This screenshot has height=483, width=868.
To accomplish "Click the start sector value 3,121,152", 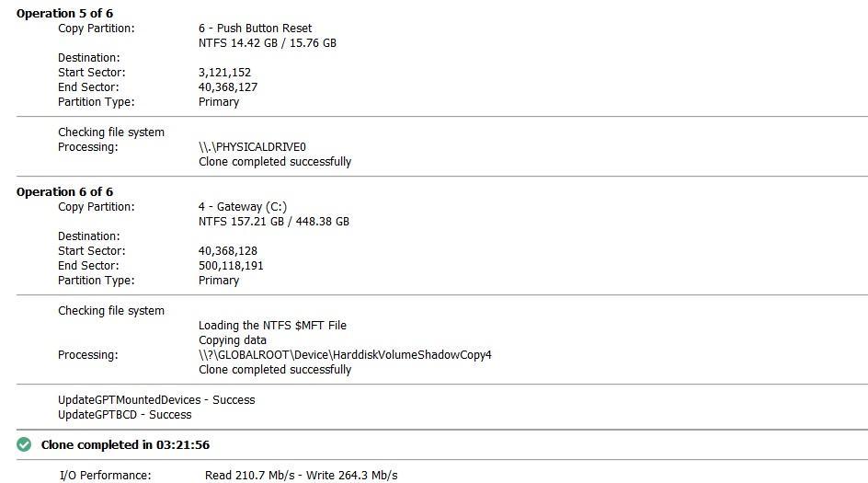I will (x=224, y=73).
